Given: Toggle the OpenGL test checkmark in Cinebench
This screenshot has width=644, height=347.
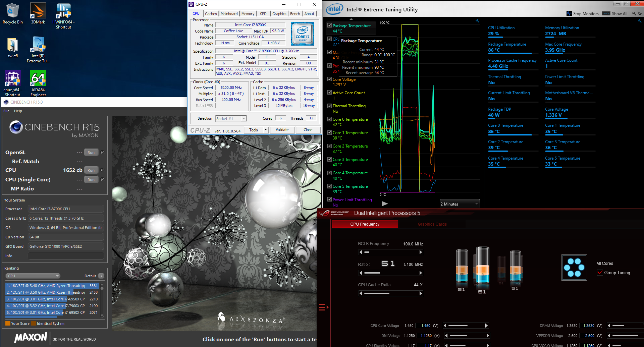Looking at the screenshot, I should [x=102, y=152].
